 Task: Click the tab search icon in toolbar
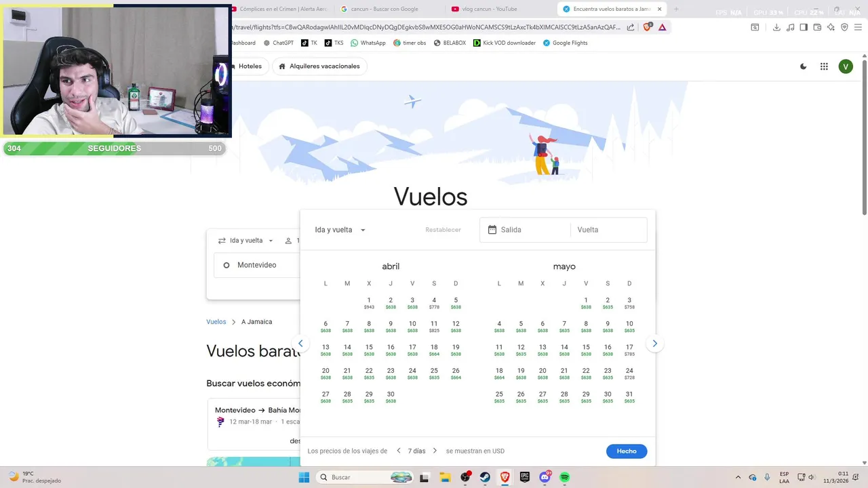(x=755, y=27)
